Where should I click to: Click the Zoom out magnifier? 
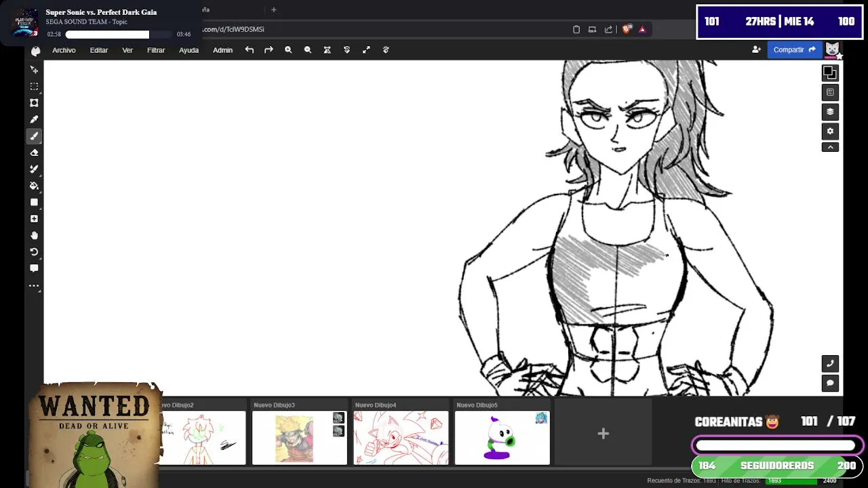308,49
